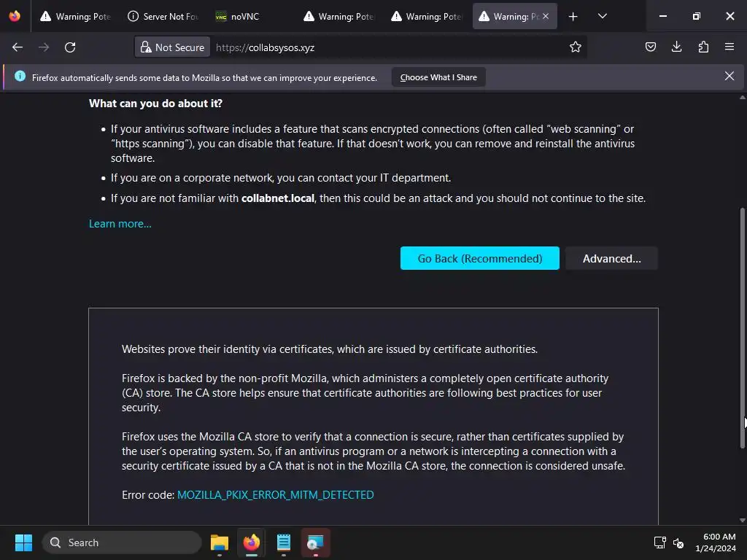Click the collabnet.local bold text
This screenshot has height=560, width=747.
point(278,198)
